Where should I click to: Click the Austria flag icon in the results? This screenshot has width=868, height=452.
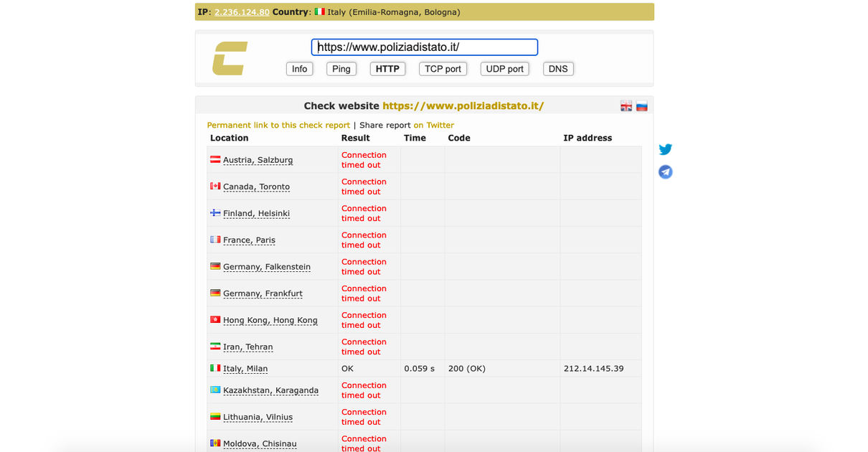215,159
